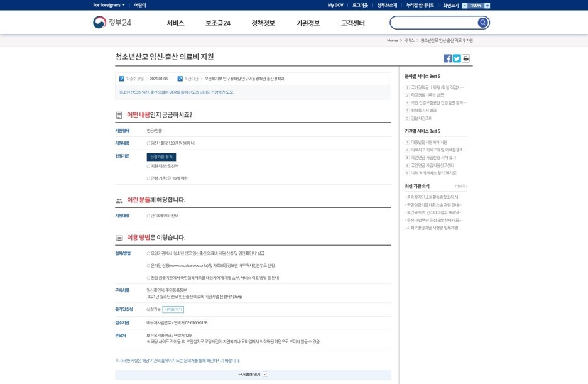Open 검찰사건조회 service link

pos(422,118)
